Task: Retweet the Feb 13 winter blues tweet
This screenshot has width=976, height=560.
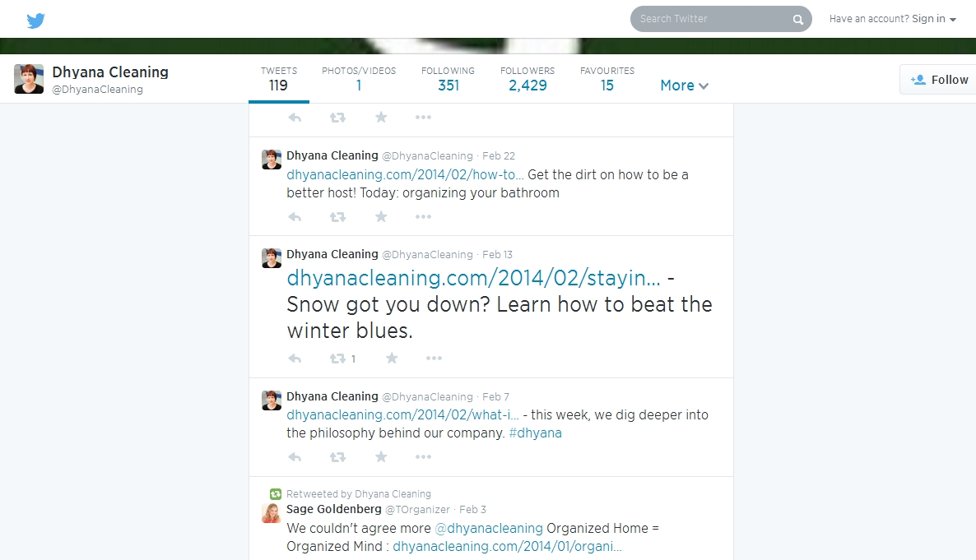Action: (337, 359)
